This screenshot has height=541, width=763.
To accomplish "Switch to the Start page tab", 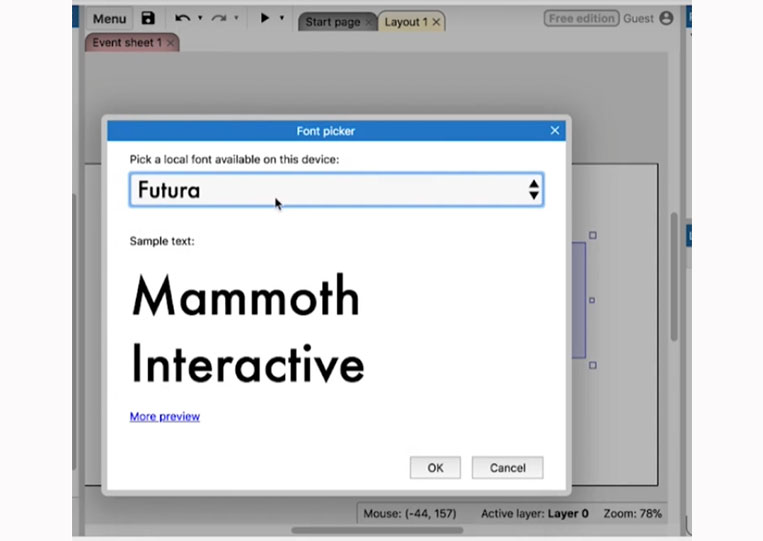I will (x=333, y=22).
